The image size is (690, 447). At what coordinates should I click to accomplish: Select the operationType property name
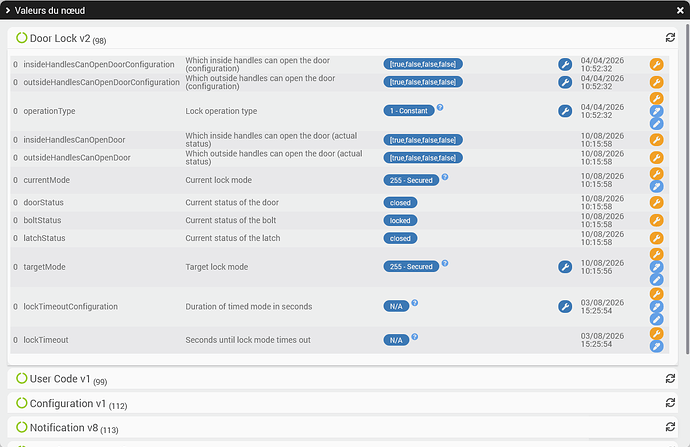tap(49, 111)
